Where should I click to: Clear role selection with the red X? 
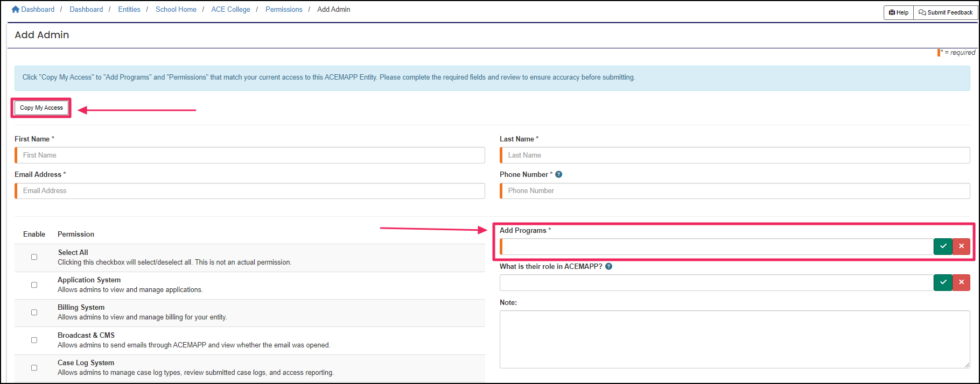point(961,282)
